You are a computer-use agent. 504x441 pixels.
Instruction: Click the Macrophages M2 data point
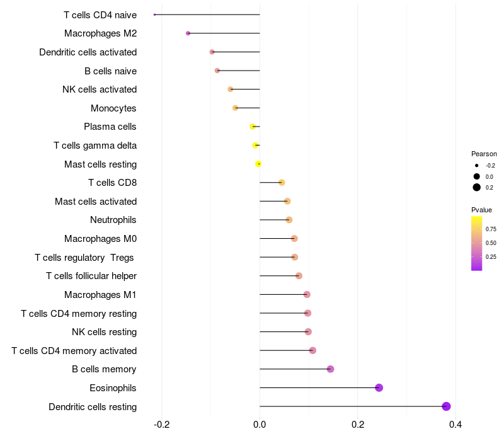tap(188, 33)
